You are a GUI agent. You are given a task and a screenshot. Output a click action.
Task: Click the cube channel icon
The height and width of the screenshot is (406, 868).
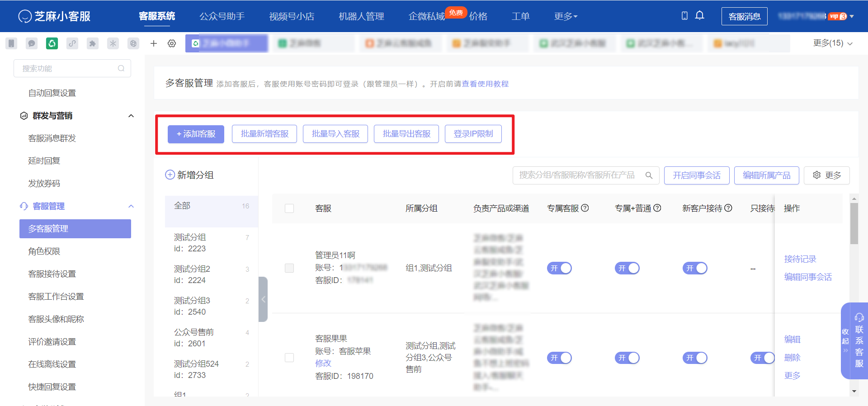(x=133, y=43)
